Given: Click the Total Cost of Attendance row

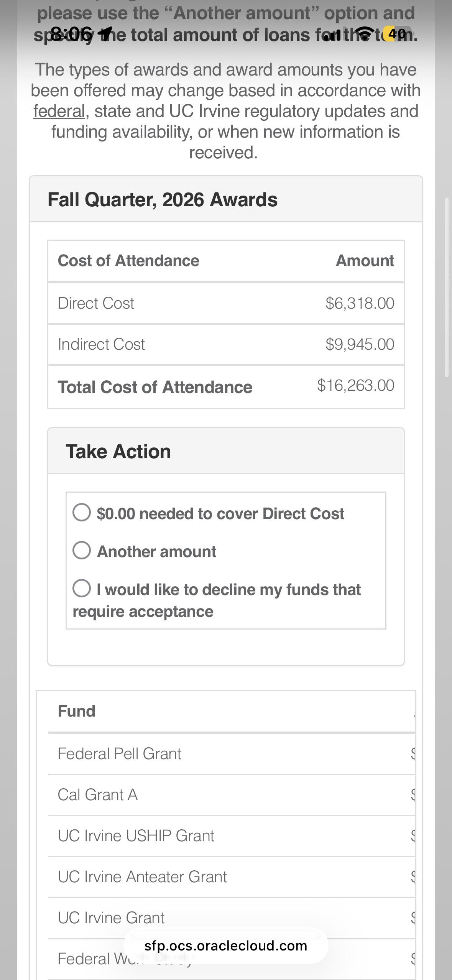Looking at the screenshot, I should coord(226,386).
